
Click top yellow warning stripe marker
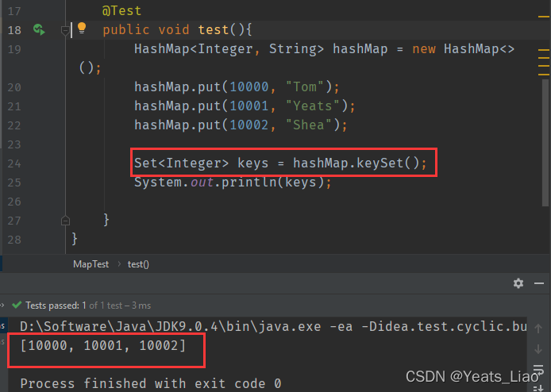tap(543, 17)
